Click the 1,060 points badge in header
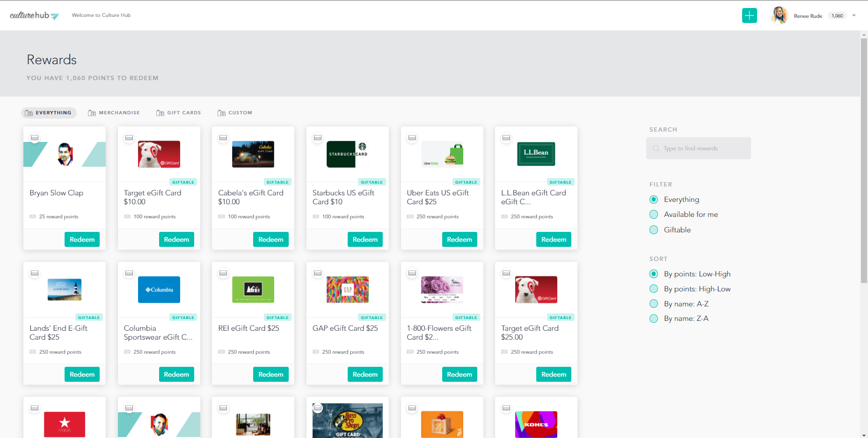The image size is (868, 438). pos(837,15)
